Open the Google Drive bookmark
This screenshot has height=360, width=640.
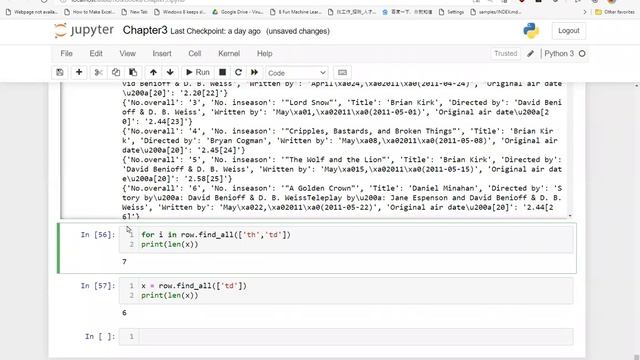click(x=238, y=12)
